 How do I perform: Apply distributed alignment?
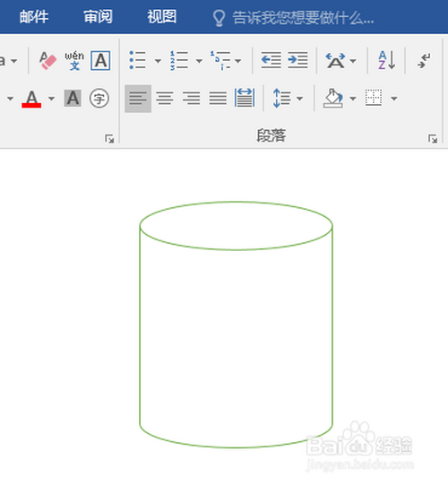(x=245, y=99)
